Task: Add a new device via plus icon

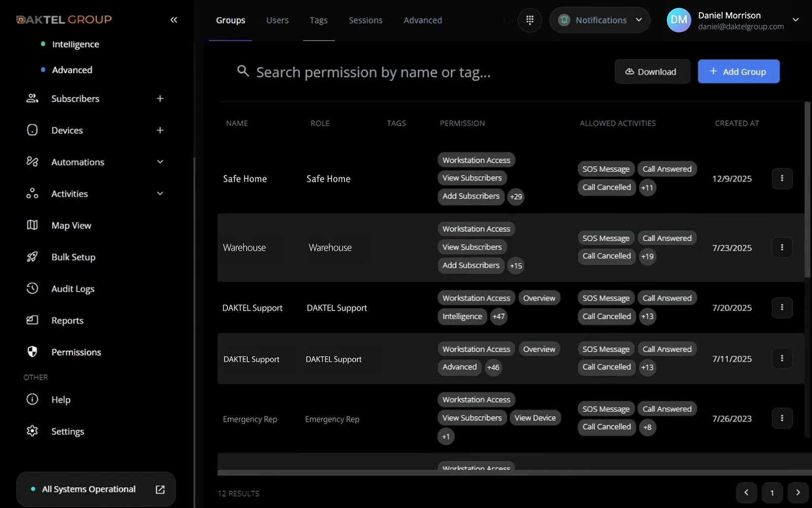Action: [x=160, y=130]
